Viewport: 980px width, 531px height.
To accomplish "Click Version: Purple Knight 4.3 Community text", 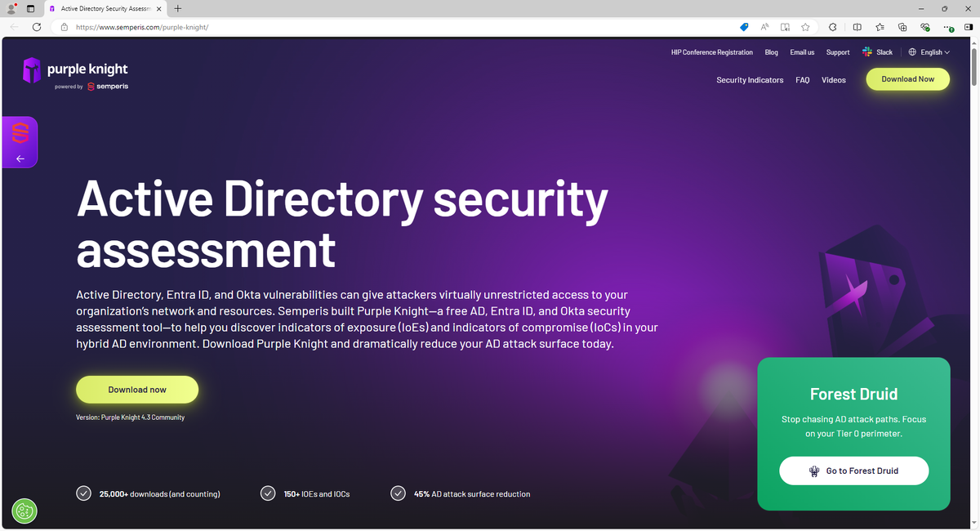I will pos(131,417).
